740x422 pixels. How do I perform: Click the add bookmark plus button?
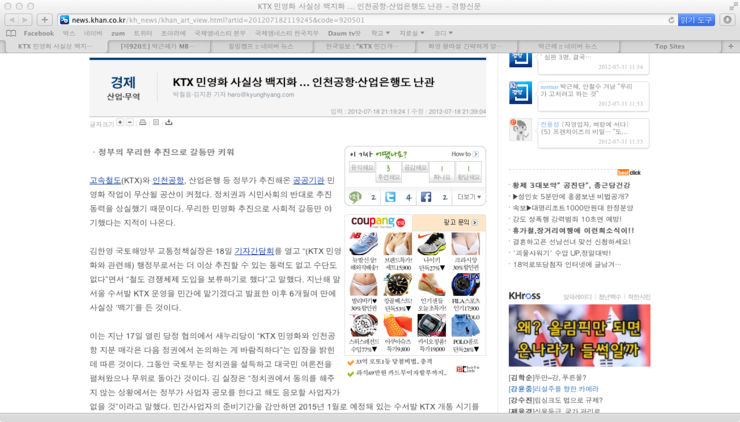(45, 19)
